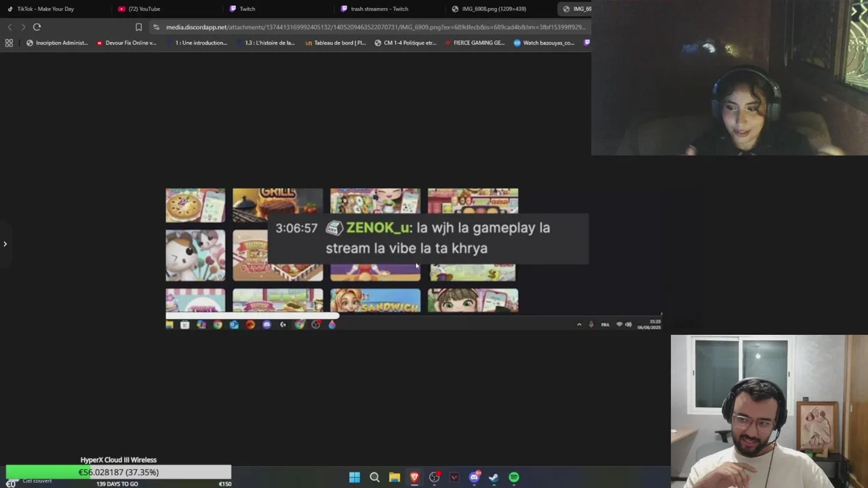Open the CM 1-4 Politique bookmark

click(405, 43)
